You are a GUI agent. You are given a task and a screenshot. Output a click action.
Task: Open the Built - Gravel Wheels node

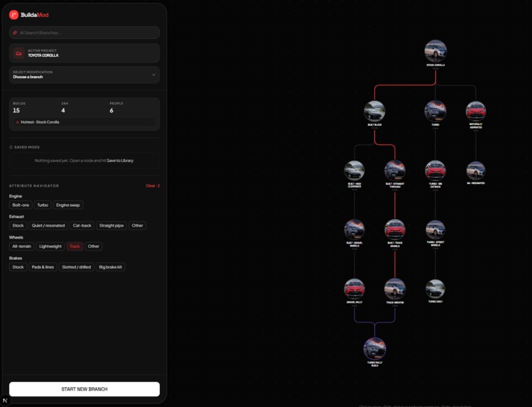pos(354,229)
